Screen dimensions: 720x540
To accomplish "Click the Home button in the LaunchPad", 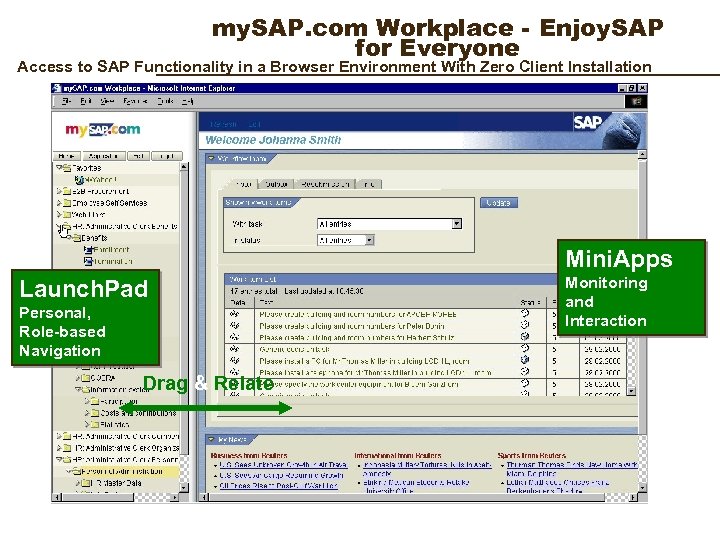I will [67, 156].
